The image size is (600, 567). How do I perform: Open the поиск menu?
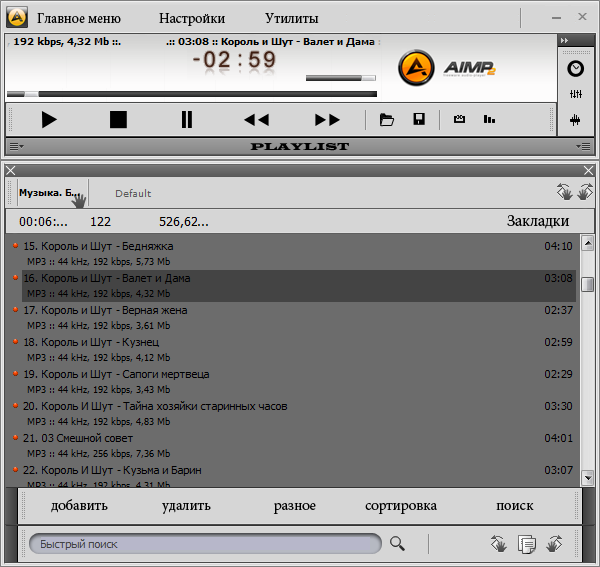(515, 506)
